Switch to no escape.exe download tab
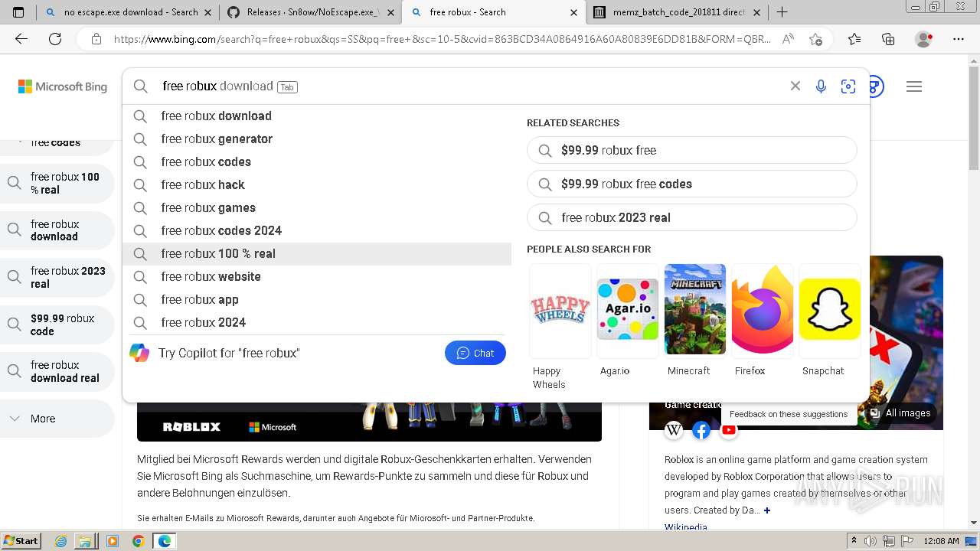The height and width of the screenshot is (551, 980). (127, 12)
